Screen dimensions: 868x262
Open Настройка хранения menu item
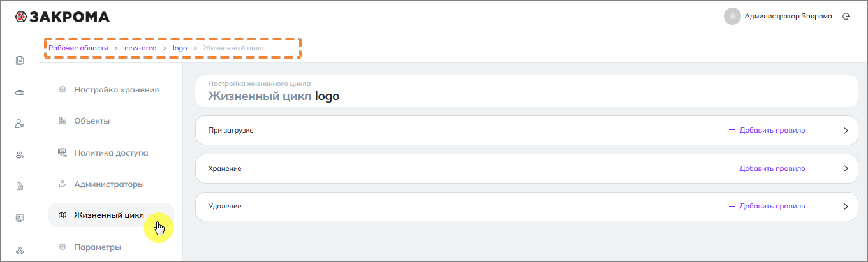[x=116, y=90]
